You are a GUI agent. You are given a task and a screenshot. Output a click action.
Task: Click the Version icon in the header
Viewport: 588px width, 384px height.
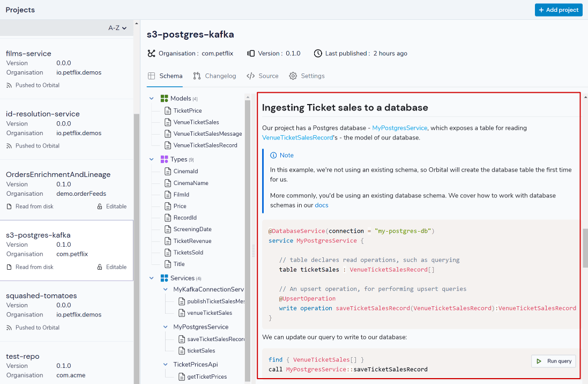pyautogui.click(x=250, y=54)
